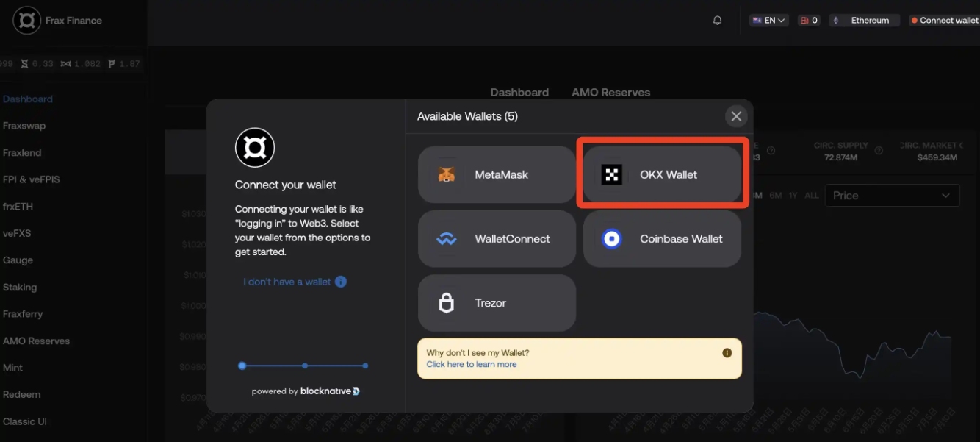This screenshot has height=442, width=980.
Task: Click the gas fee pump icon
Action: coord(801,20)
